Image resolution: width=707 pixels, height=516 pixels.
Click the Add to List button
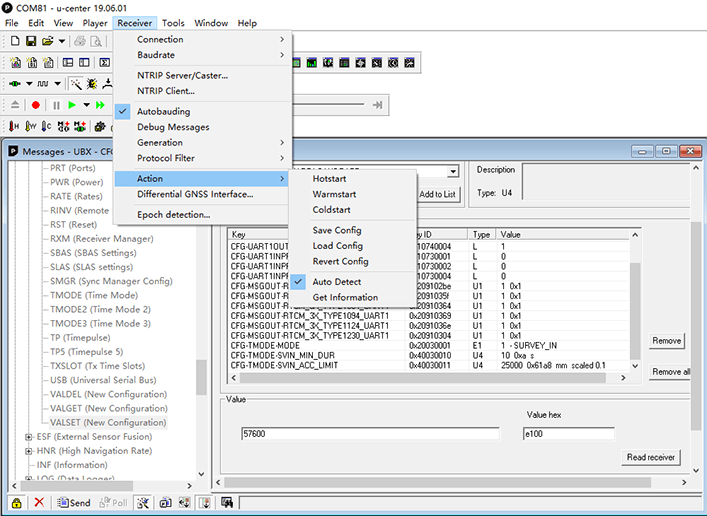[x=437, y=194]
